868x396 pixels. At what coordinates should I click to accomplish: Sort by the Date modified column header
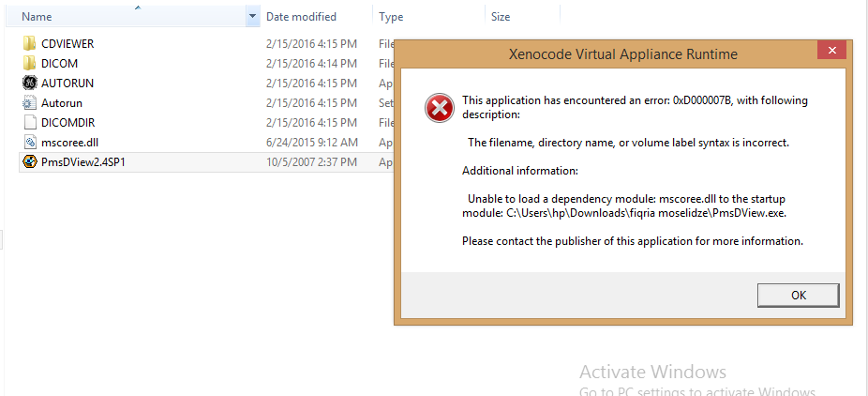(302, 17)
